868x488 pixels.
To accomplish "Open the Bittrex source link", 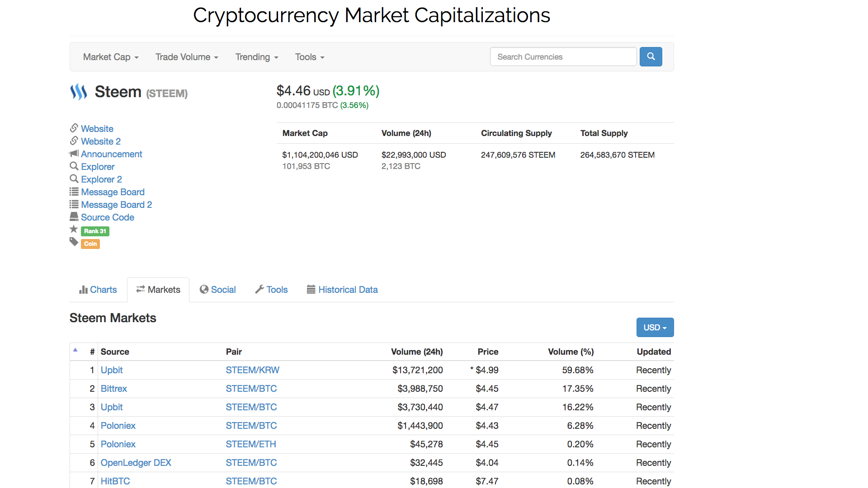I will (x=114, y=389).
